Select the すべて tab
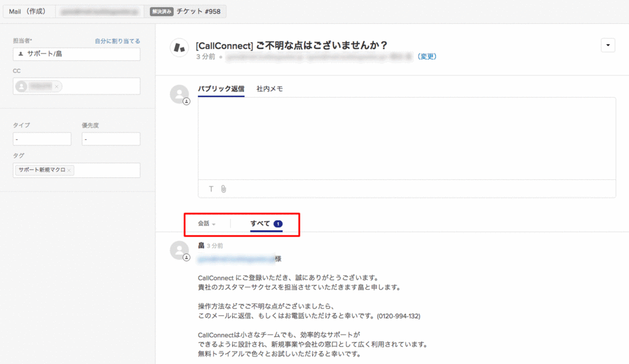The width and height of the screenshot is (629, 364). click(267, 223)
